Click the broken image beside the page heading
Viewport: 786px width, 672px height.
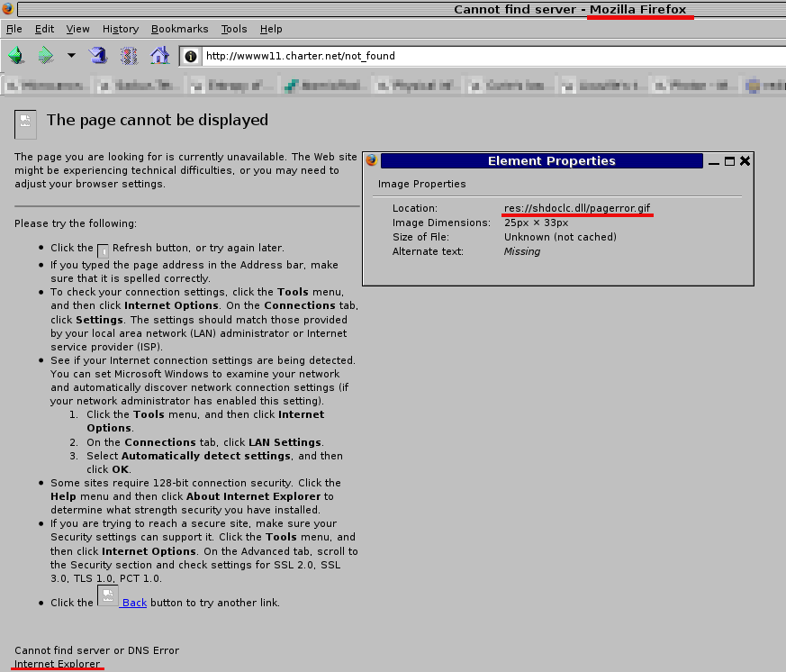coord(25,124)
